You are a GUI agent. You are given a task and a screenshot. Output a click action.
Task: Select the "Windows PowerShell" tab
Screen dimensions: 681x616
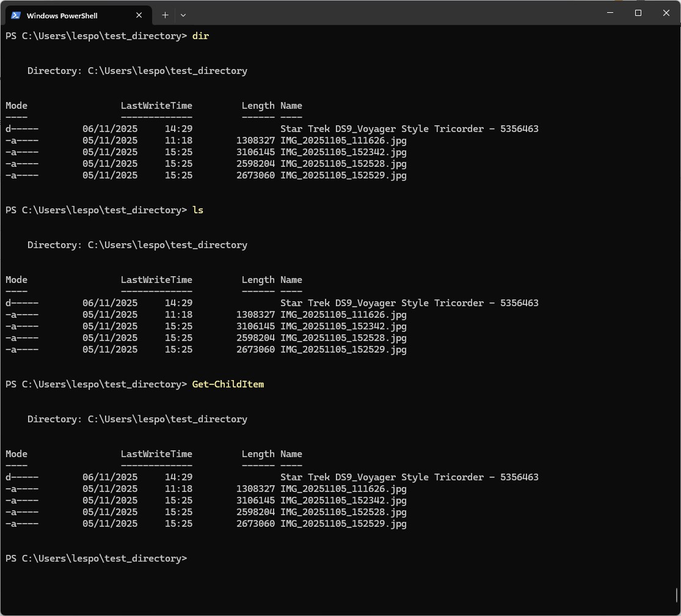tap(67, 15)
